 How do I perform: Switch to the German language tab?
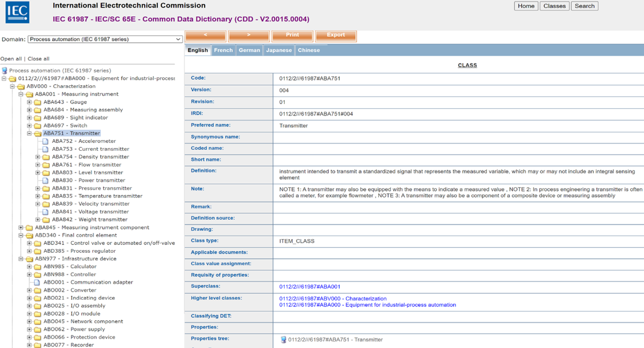pos(249,50)
